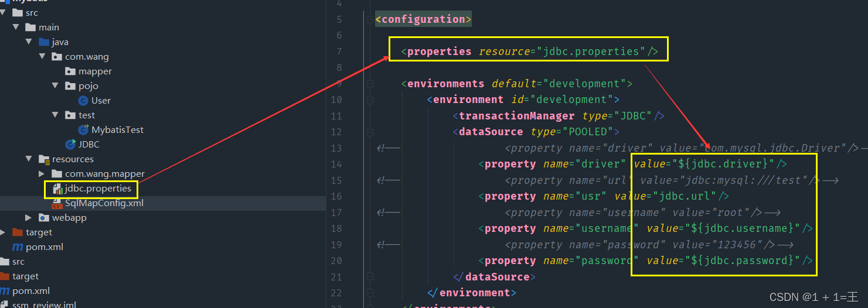868x308 pixels.
Task: Click the opening dataSource tag name on line 12
Action: (x=491, y=132)
